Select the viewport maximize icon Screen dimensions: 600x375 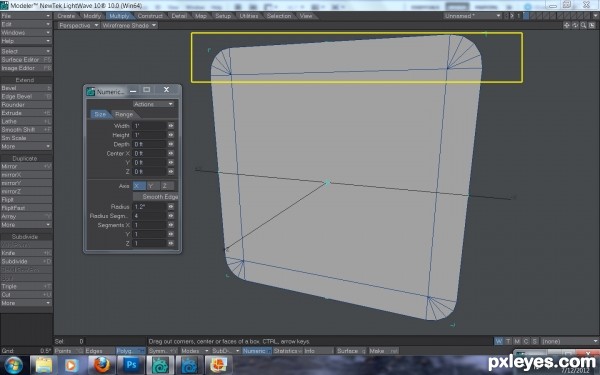(x=592, y=25)
